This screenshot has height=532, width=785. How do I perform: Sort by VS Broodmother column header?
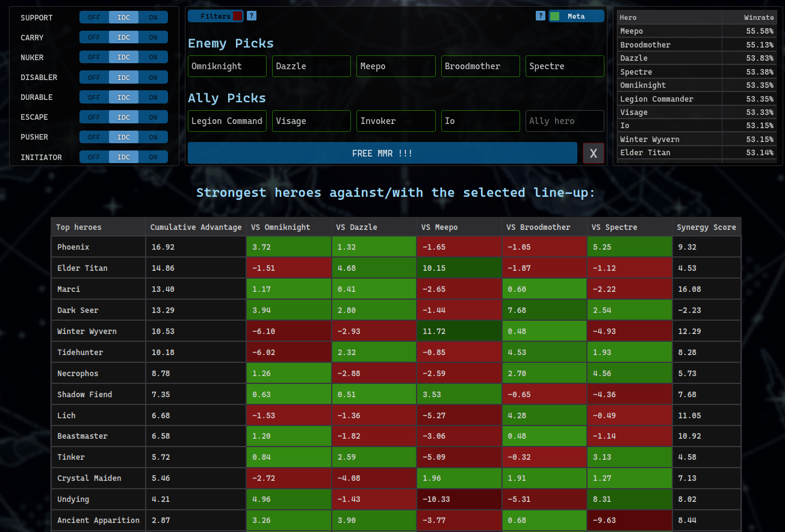pos(544,227)
